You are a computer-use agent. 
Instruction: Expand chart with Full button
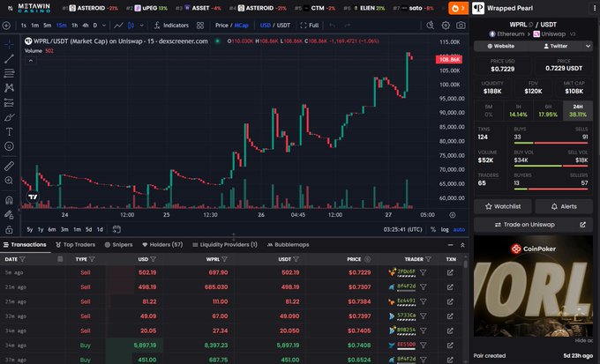(x=309, y=26)
